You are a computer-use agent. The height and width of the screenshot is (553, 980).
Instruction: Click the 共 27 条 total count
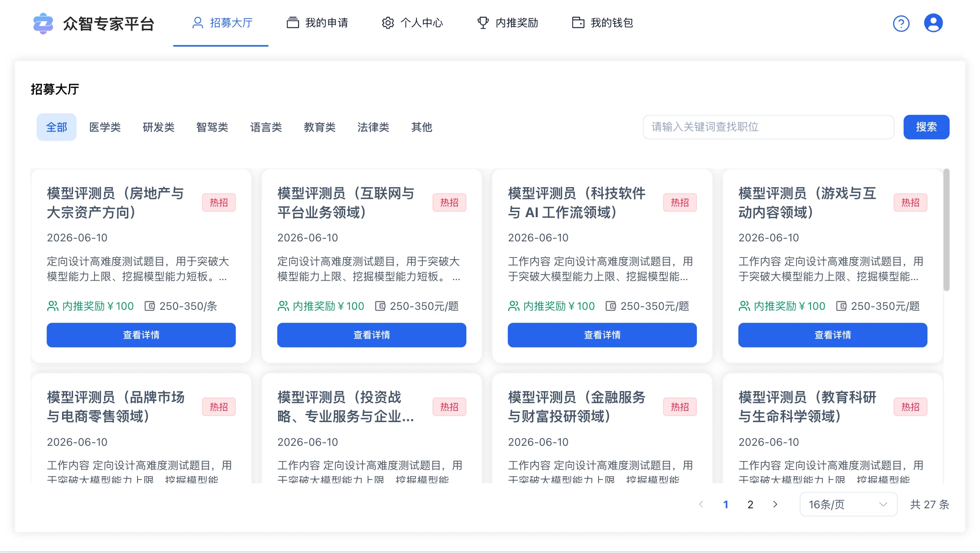click(x=930, y=504)
